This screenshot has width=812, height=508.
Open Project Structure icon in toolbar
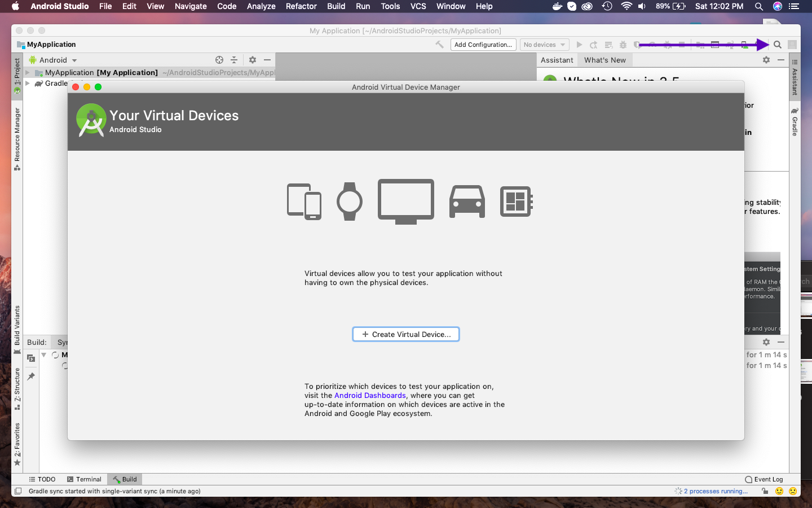(x=700, y=45)
